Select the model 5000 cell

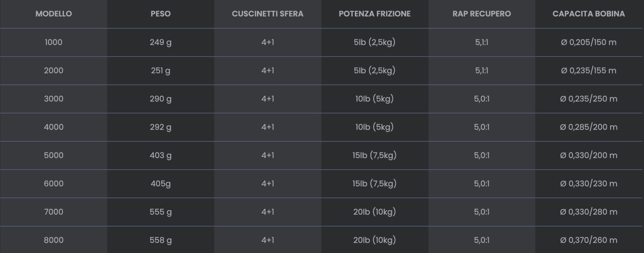(54, 155)
